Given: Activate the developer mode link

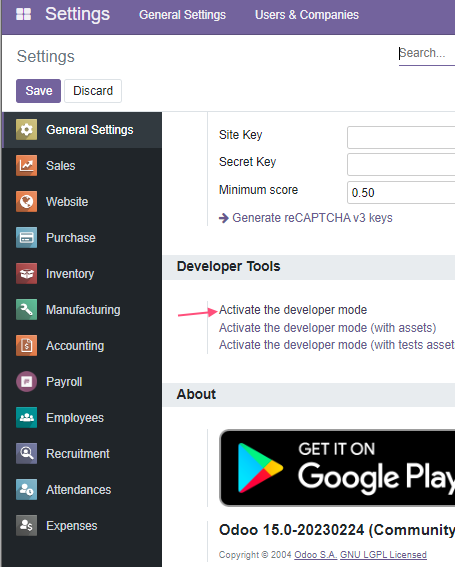Looking at the screenshot, I should click(293, 310).
